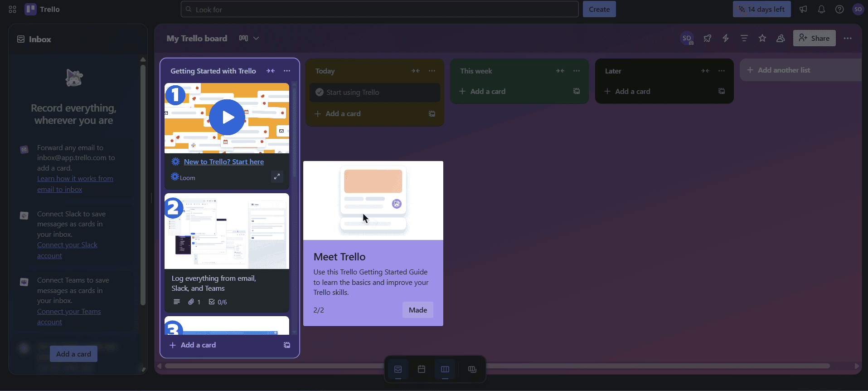Open the Log everything from email card thumbnail
This screenshot has width=868, height=391.
[x=227, y=231]
